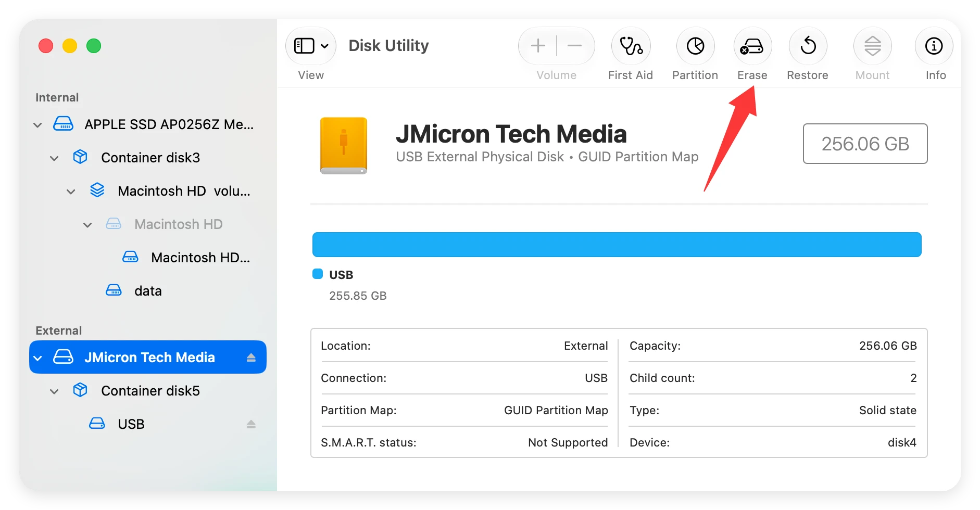Click the JMicron Tech Media title
Image resolution: width=980 pixels, height=510 pixels.
(511, 134)
